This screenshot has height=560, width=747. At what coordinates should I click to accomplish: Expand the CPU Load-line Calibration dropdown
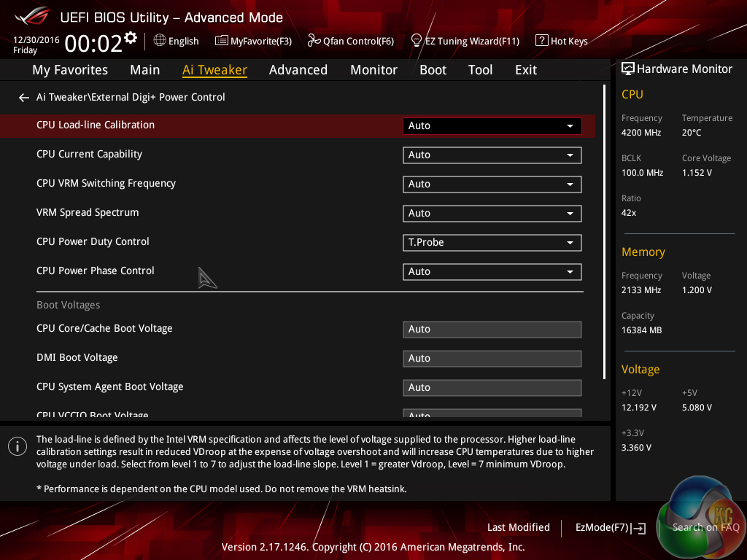(x=492, y=125)
